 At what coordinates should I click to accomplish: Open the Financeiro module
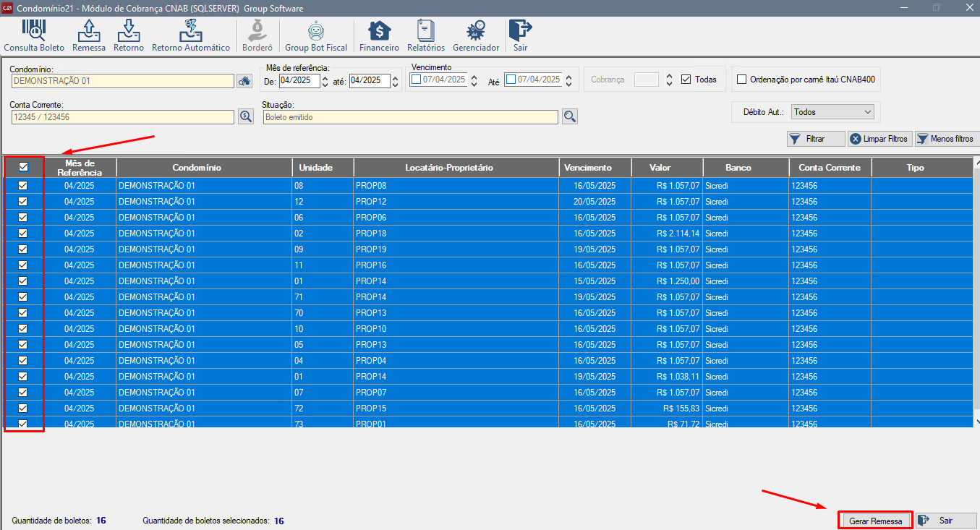379,35
